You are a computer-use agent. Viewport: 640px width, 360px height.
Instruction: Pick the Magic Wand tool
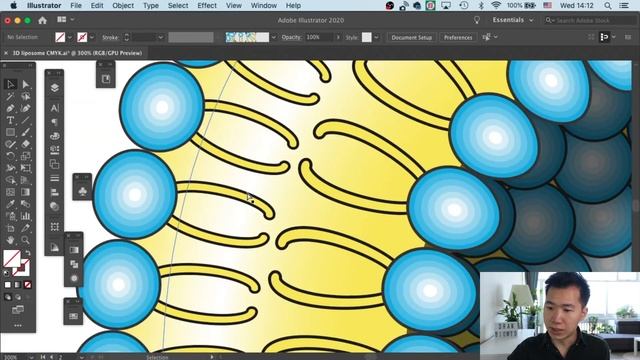pyautogui.click(x=11, y=96)
